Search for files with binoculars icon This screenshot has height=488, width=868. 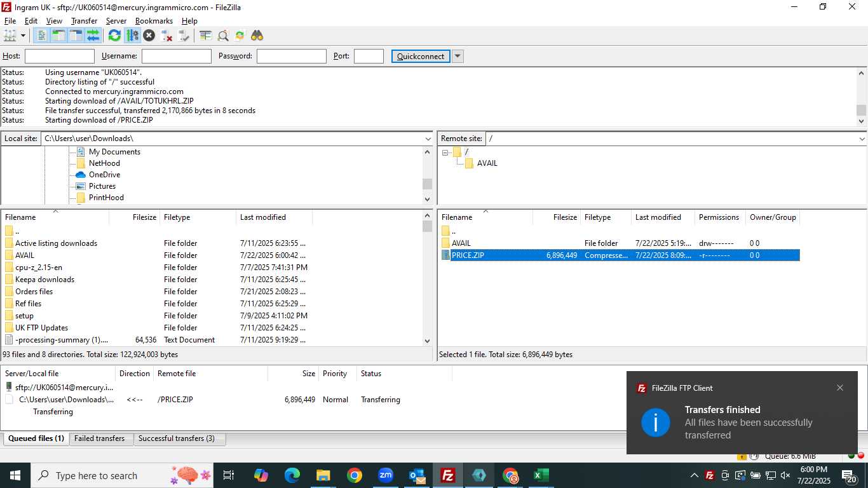[x=257, y=36]
